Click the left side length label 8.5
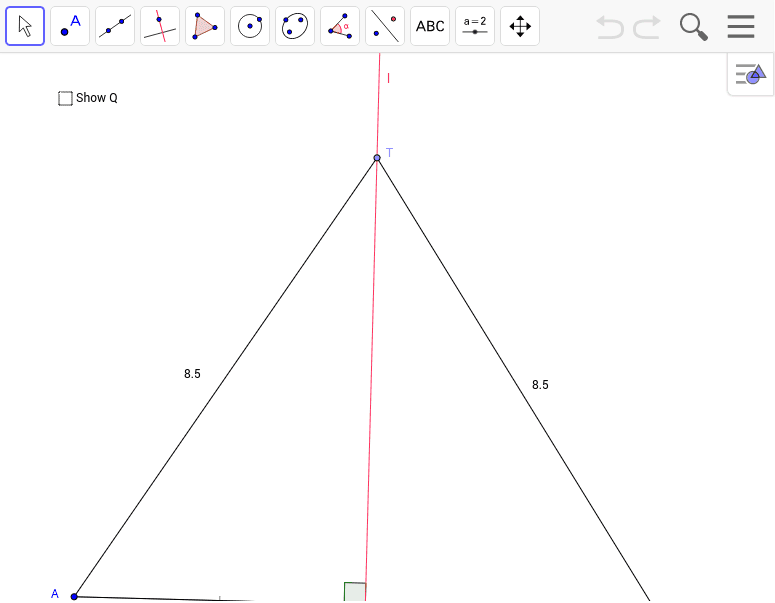Screen dimensions: 775x603 [192, 374]
